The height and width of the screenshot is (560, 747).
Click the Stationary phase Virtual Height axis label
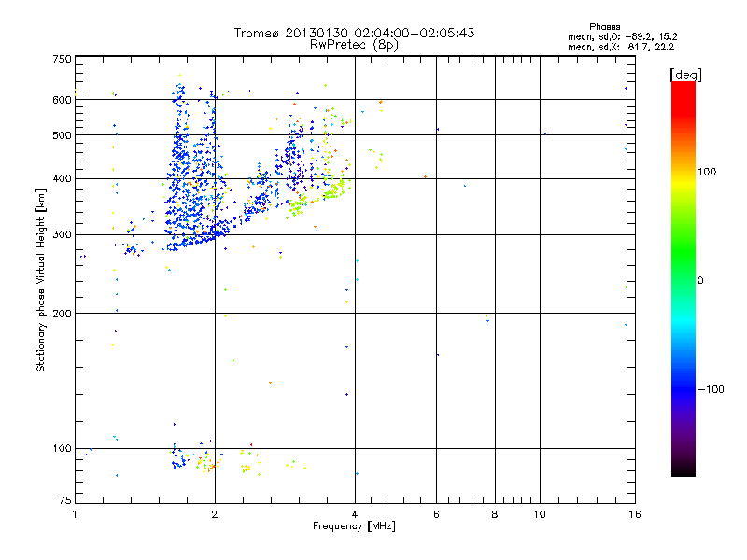pos(40,281)
